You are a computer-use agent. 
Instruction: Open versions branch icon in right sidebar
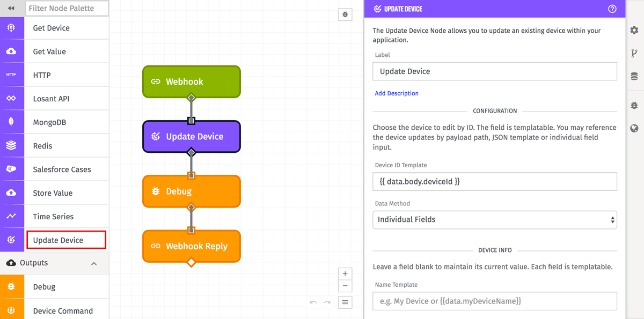(634, 53)
